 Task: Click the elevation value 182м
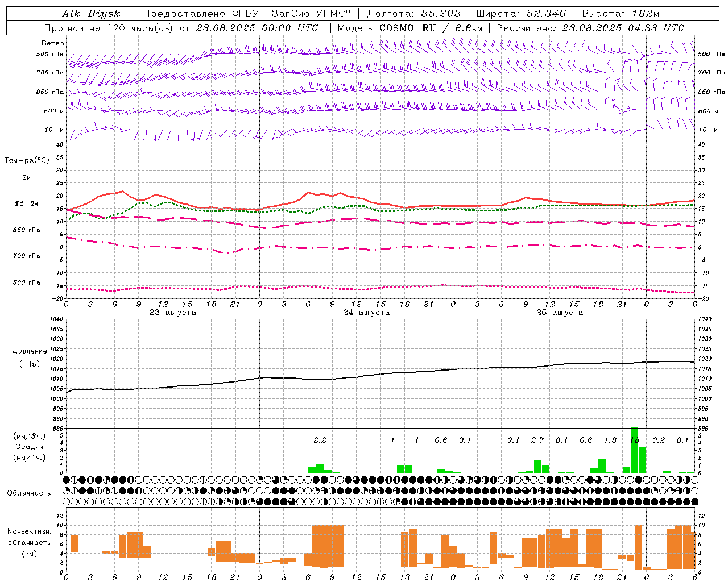coord(646,14)
